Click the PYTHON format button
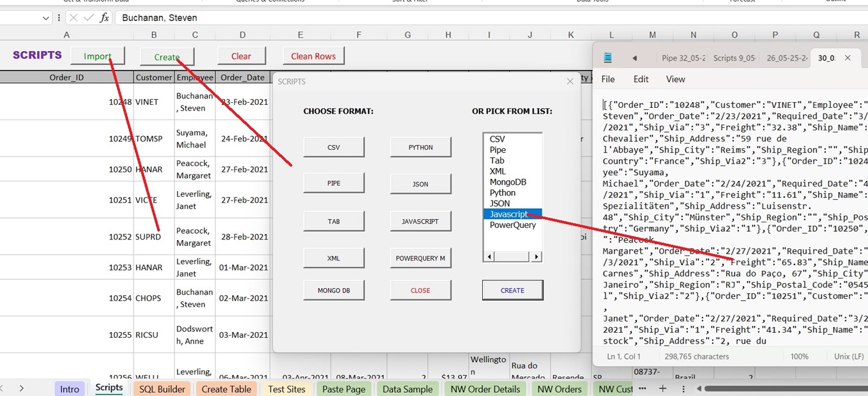Image resolution: width=868 pixels, height=396 pixels. 420,147
